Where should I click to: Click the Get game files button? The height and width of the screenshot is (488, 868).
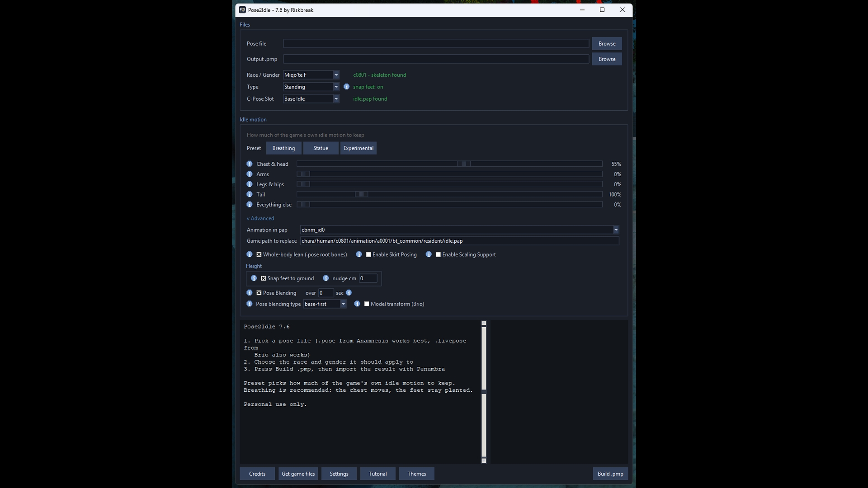pyautogui.click(x=298, y=474)
